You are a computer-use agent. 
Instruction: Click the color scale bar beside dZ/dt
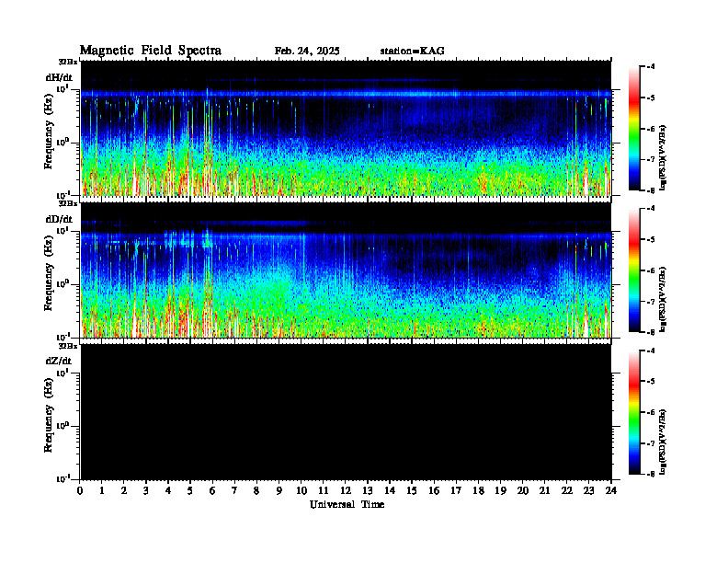[633, 412]
